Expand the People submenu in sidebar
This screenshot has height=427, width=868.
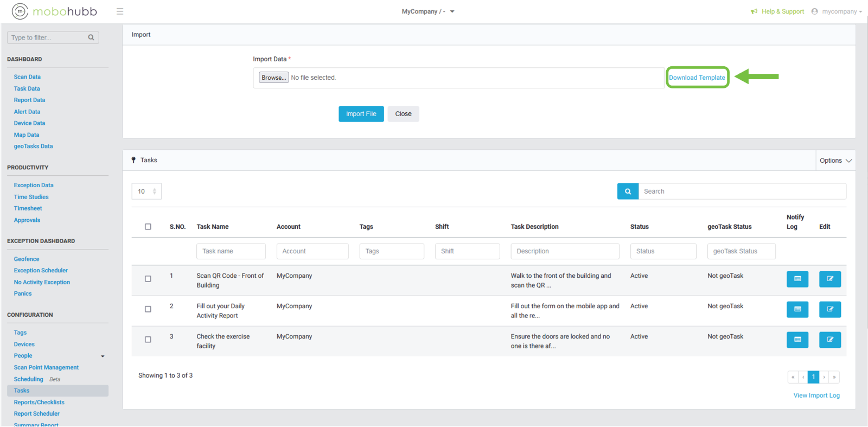103,356
